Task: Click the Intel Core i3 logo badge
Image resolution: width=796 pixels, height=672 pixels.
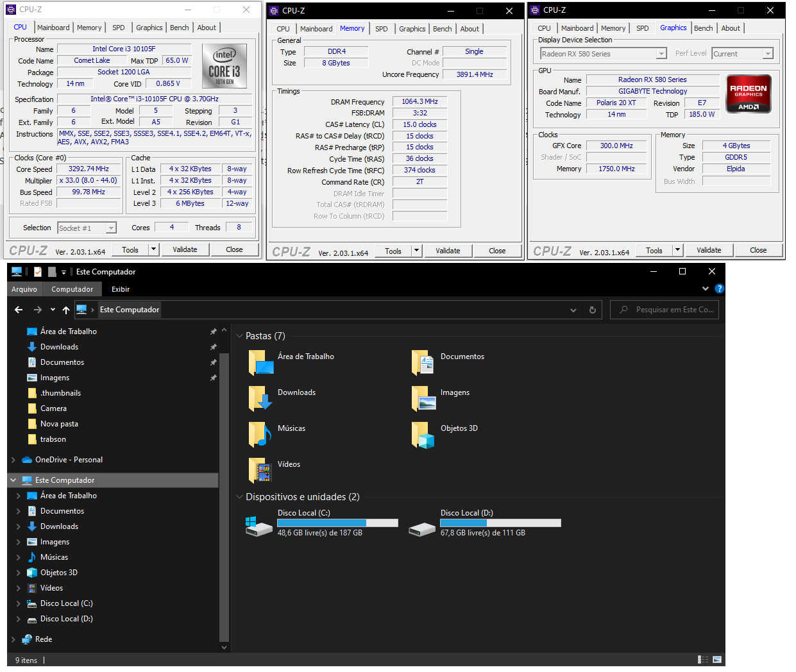Action: coord(224,65)
